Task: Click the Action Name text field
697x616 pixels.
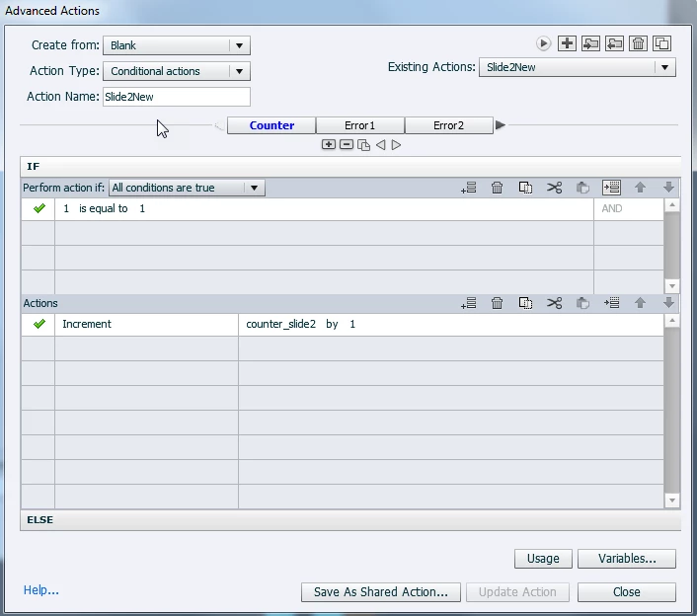Action: (177, 97)
